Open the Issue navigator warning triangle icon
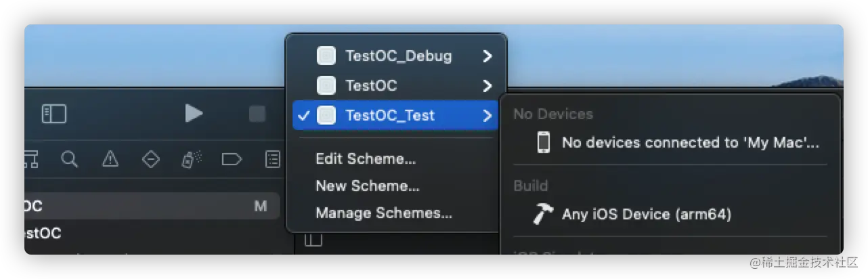Viewport: 868px width, 279px height. click(110, 159)
